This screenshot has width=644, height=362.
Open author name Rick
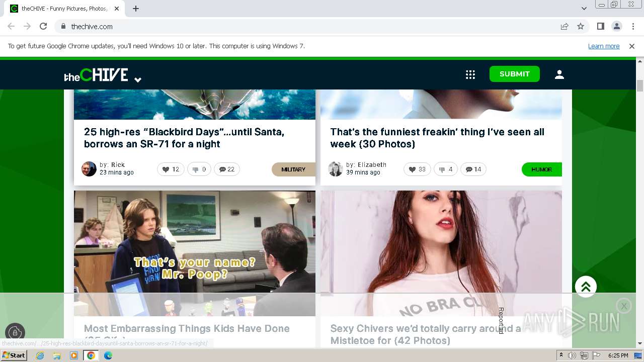point(118,165)
